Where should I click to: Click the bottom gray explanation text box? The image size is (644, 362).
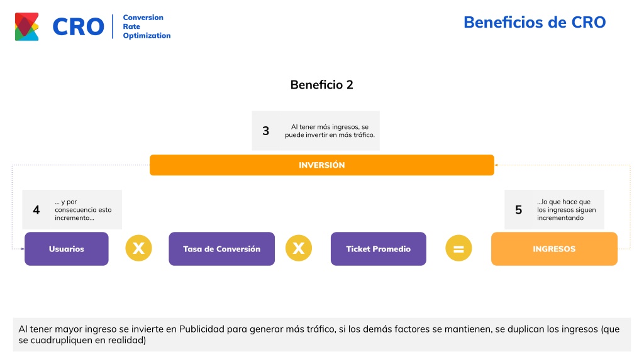[x=321, y=334]
